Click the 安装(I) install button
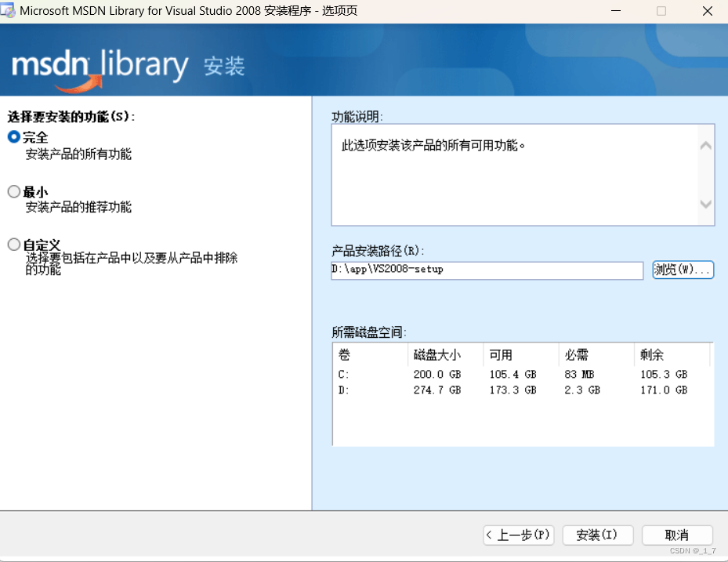The image size is (728, 562). tap(598, 535)
